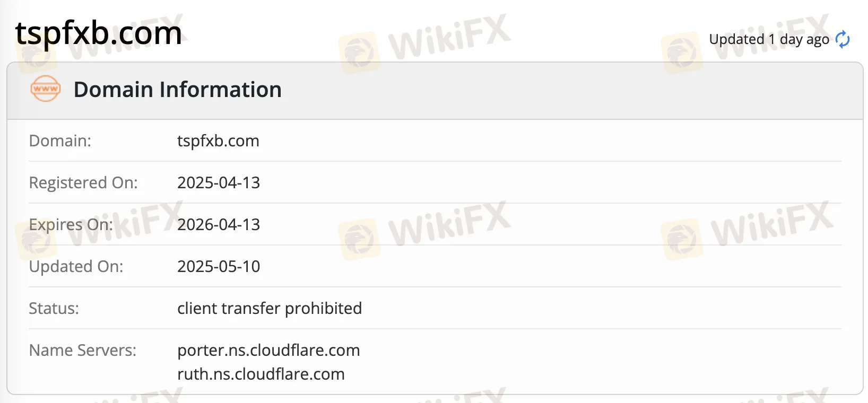Click the Expires On value 2026-04-13
Screen dimensions: 868x403
pos(219,224)
